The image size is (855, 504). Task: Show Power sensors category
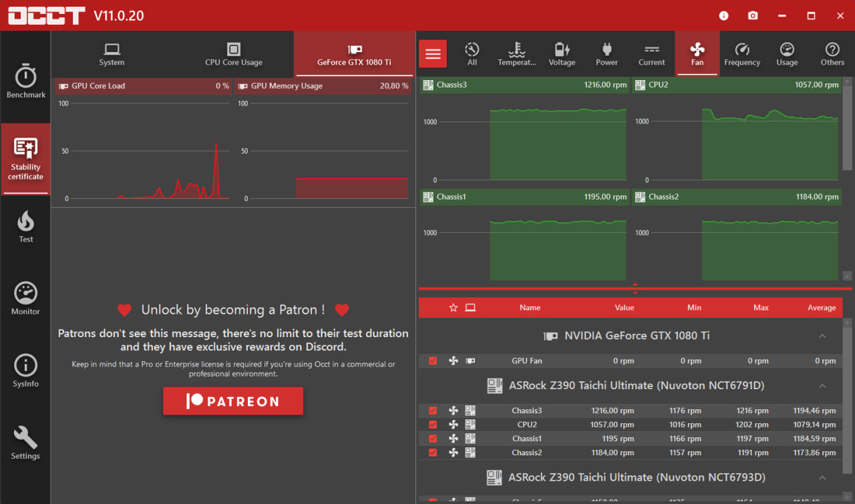click(607, 54)
